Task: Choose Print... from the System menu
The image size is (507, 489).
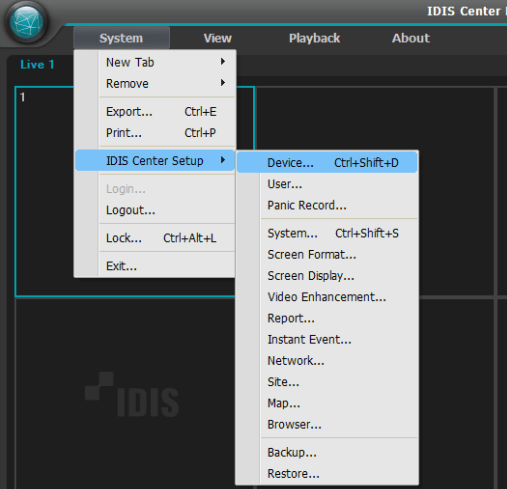Action: tap(155, 133)
